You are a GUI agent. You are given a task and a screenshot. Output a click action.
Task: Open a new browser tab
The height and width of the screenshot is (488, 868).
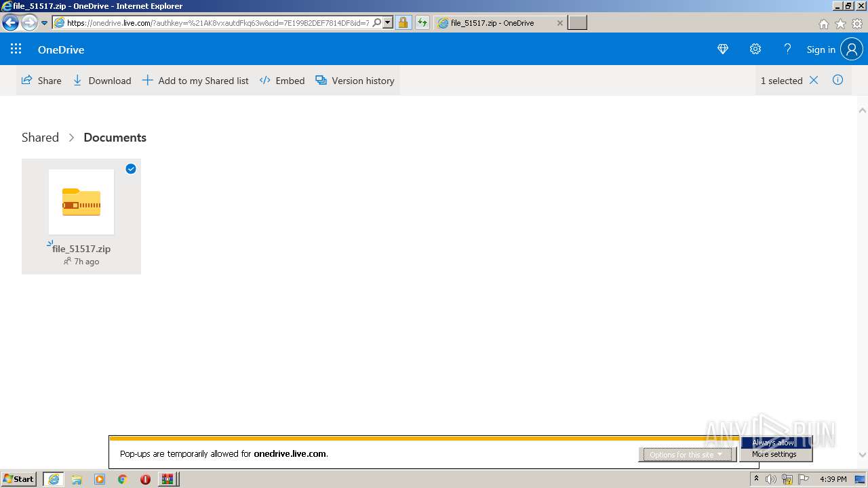click(x=577, y=22)
